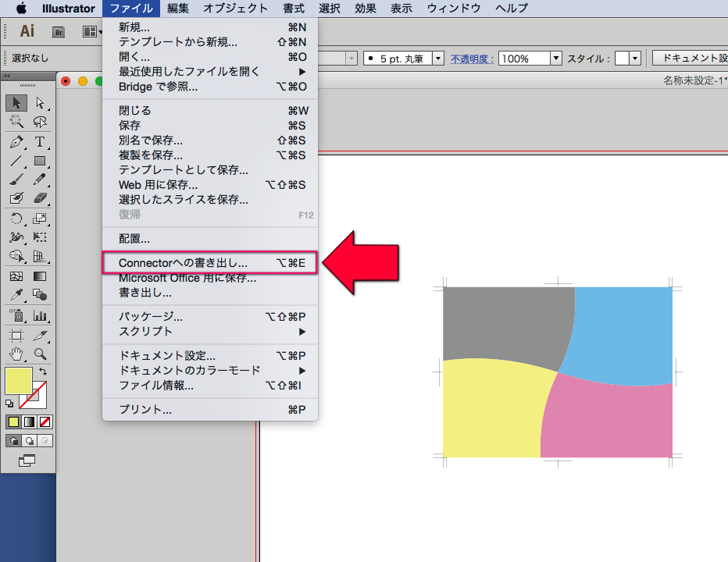728x562 pixels.
Task: Select the Warp tool
Action: (x=16, y=237)
